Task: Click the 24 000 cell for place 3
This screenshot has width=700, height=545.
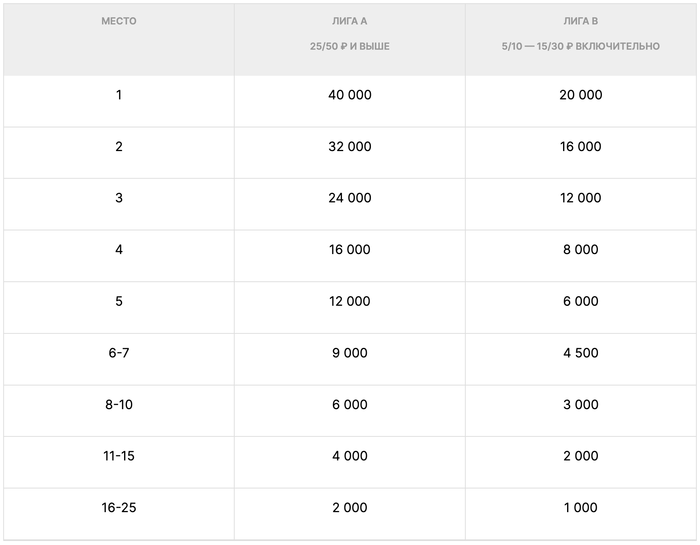Action: pyautogui.click(x=349, y=198)
